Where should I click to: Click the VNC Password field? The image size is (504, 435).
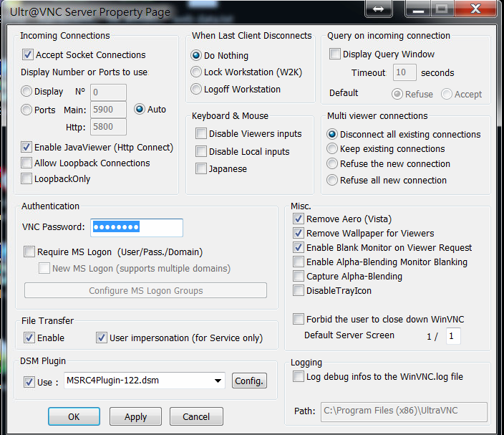136,227
